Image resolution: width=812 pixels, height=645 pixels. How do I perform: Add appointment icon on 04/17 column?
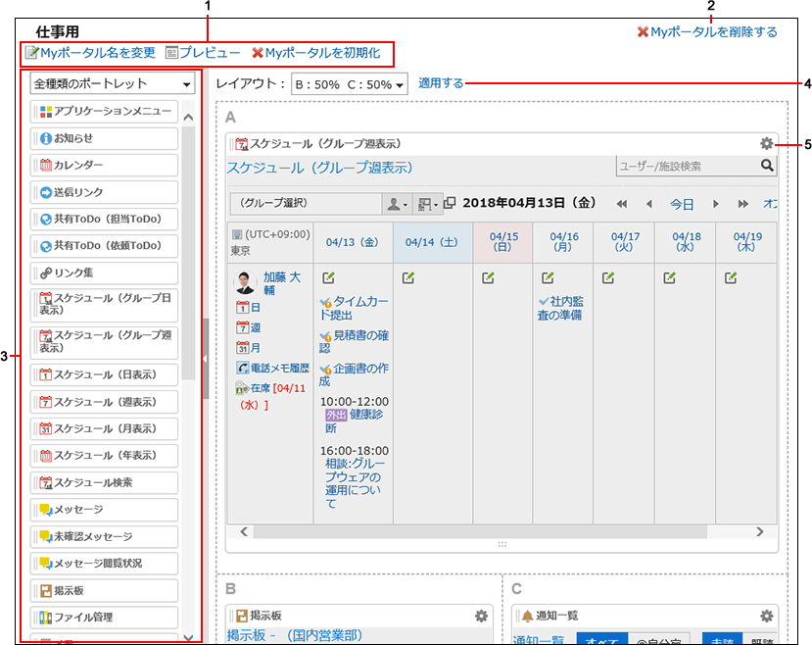pyautogui.click(x=608, y=278)
